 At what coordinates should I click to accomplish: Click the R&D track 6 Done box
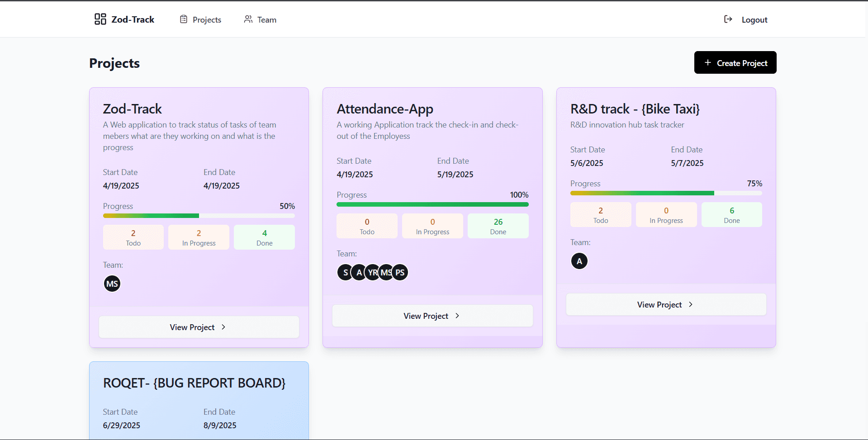(732, 215)
